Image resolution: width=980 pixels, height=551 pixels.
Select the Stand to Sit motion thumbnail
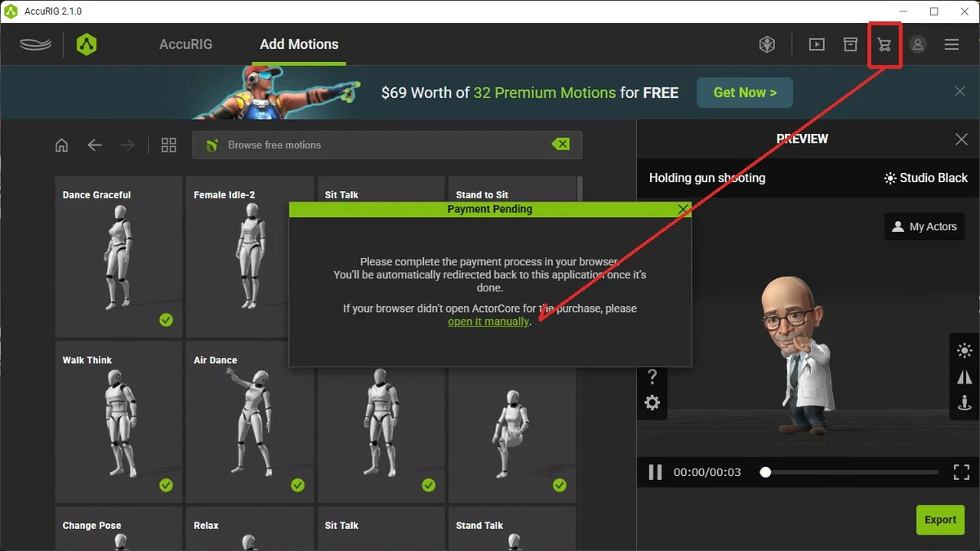click(x=512, y=189)
